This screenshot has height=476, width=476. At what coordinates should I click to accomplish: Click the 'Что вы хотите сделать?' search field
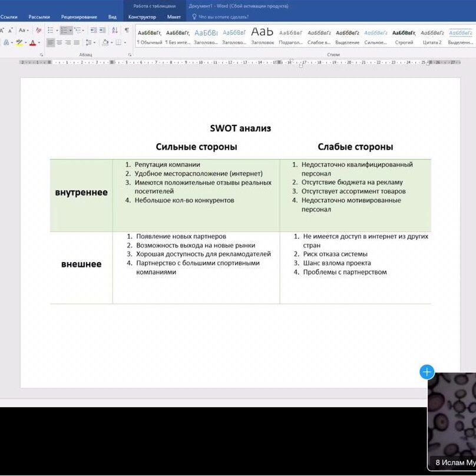tap(223, 17)
